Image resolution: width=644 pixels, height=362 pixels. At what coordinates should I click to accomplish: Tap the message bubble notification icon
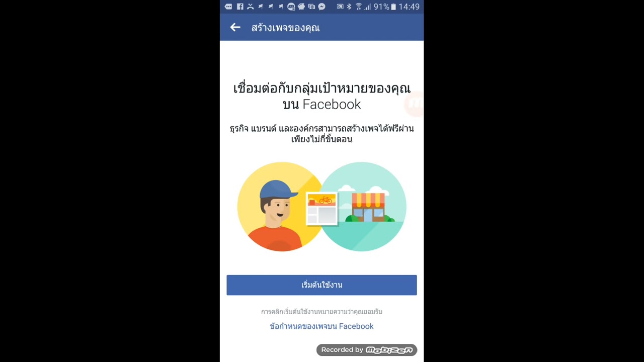(x=228, y=7)
